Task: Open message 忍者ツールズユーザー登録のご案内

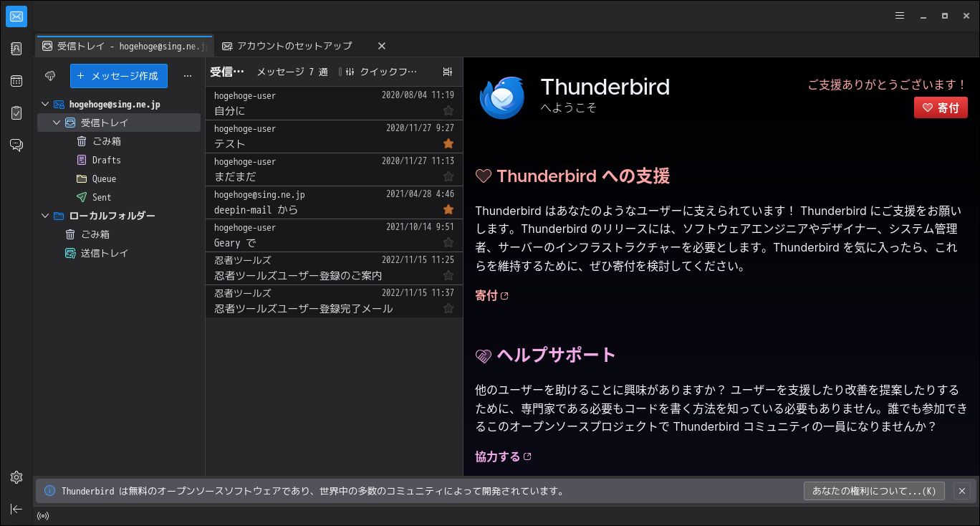Action: 334,268
